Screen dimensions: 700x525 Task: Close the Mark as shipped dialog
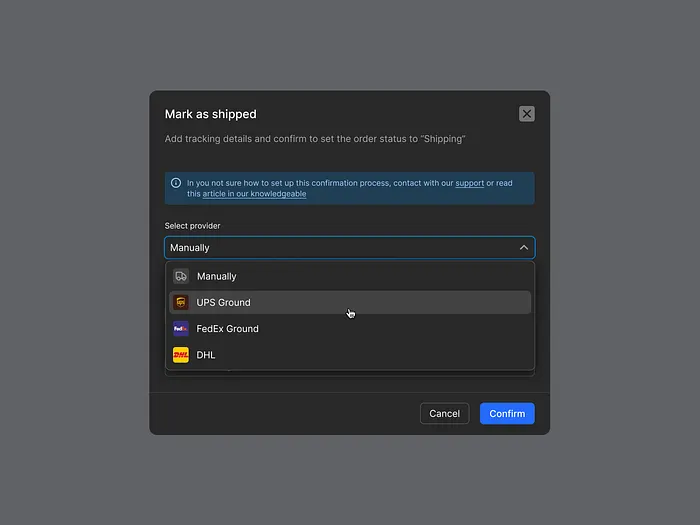tap(527, 114)
